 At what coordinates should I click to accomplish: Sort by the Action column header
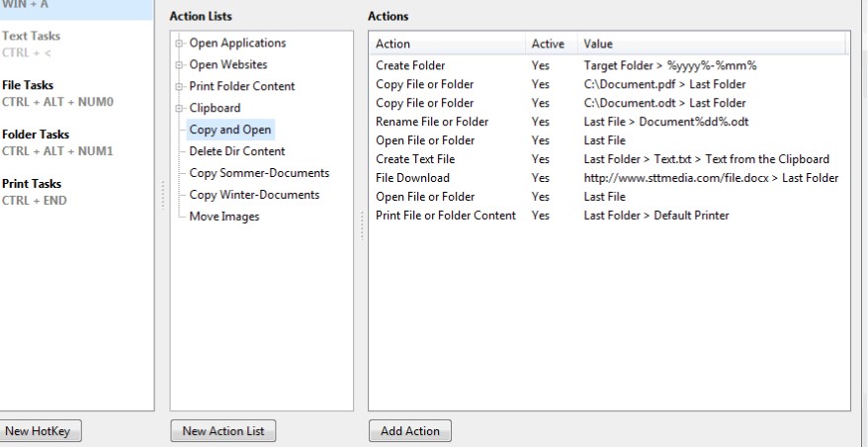click(x=447, y=45)
